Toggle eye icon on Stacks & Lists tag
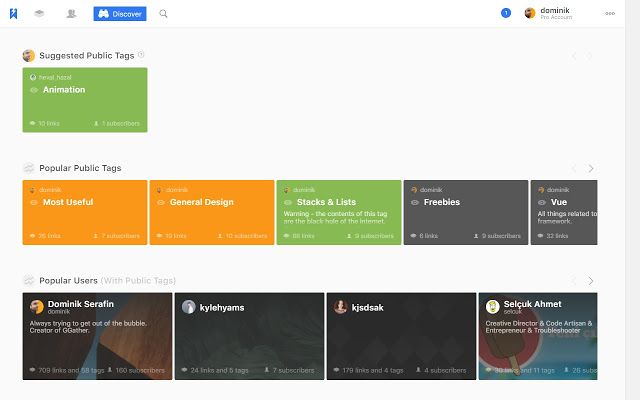Viewport: 640px width, 400px height. [288, 202]
